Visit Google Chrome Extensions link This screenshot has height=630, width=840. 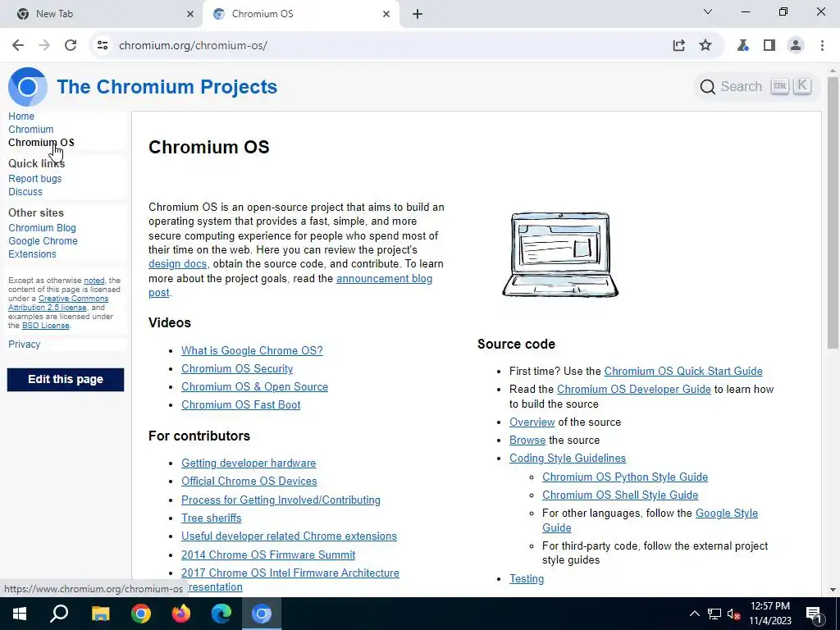[43, 248]
